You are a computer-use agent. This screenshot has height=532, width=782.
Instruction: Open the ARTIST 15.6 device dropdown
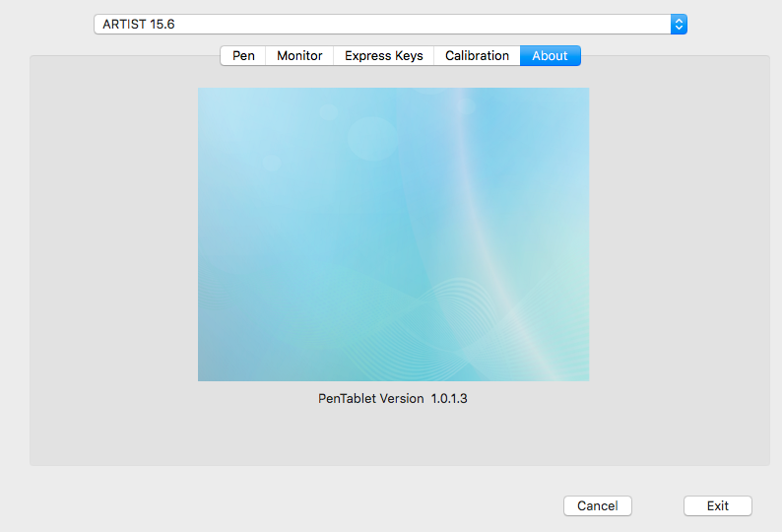point(390,25)
